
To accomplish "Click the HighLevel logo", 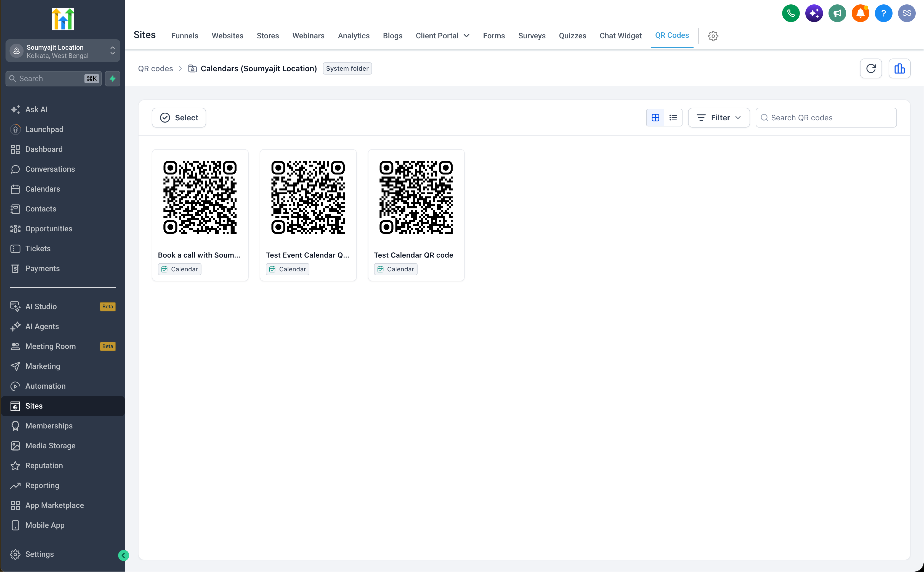I will (x=63, y=19).
